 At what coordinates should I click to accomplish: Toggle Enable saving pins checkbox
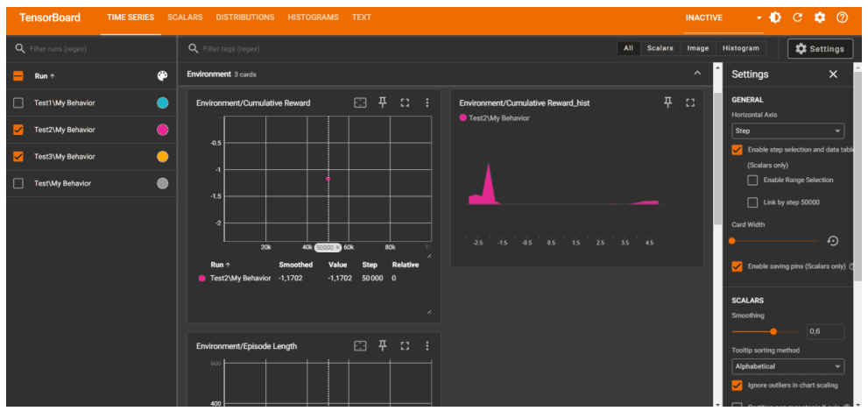click(x=737, y=266)
